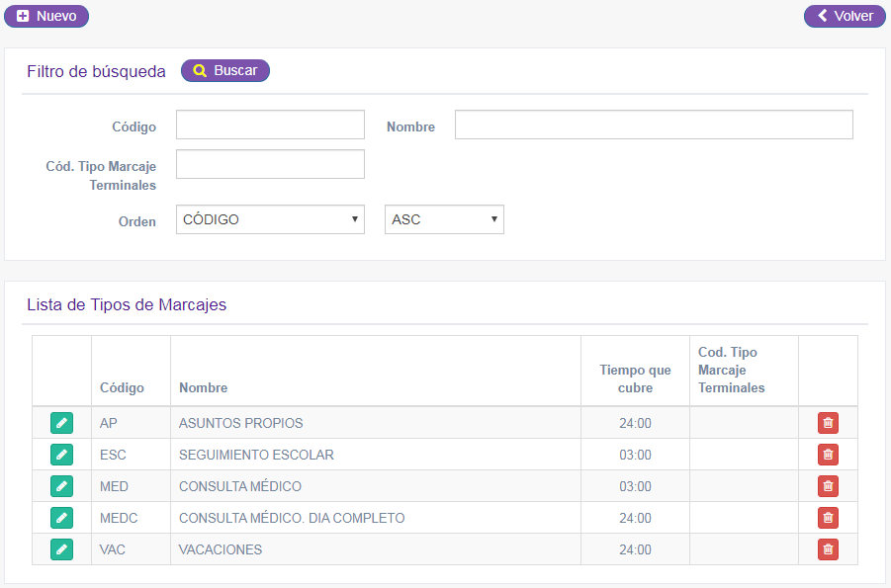This screenshot has height=588, width=891.
Task: Click the Buscar search button
Action: [x=225, y=70]
